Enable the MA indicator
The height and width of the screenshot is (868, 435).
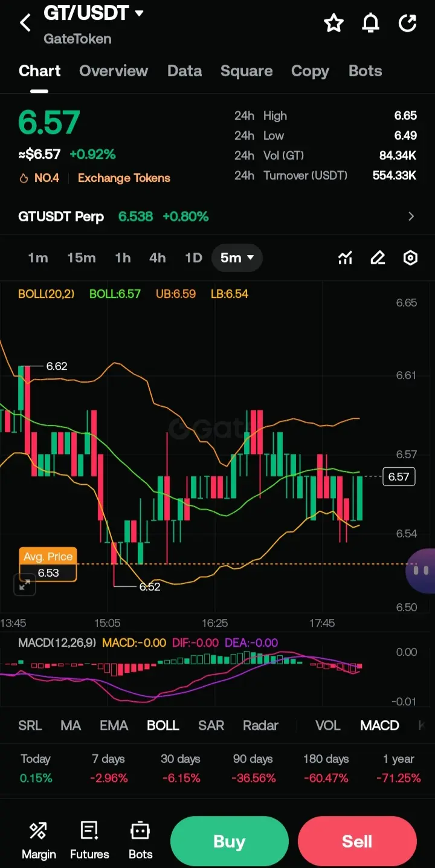point(71,725)
